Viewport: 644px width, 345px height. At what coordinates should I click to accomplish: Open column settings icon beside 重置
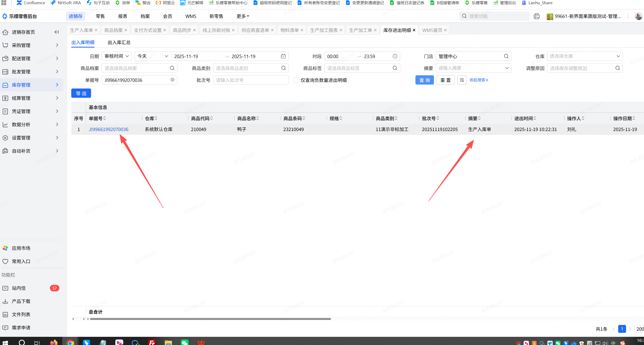coord(462,80)
